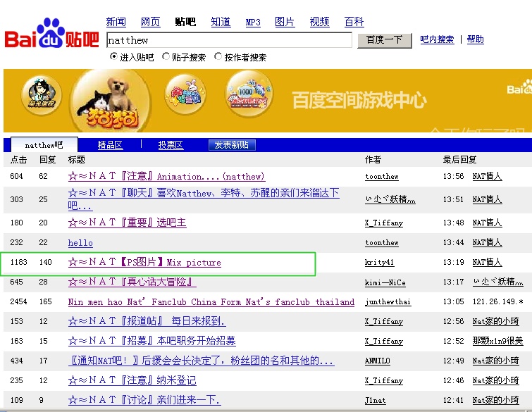Click the 2454 click count cell
This screenshot has height=412, width=532.
pos(17,302)
